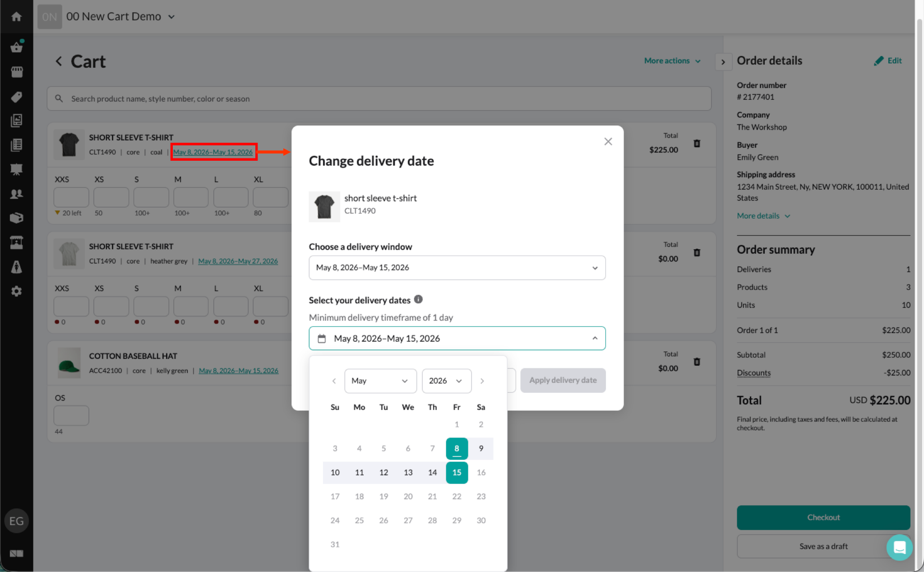Click the info icon beside delivery dates

(418, 299)
